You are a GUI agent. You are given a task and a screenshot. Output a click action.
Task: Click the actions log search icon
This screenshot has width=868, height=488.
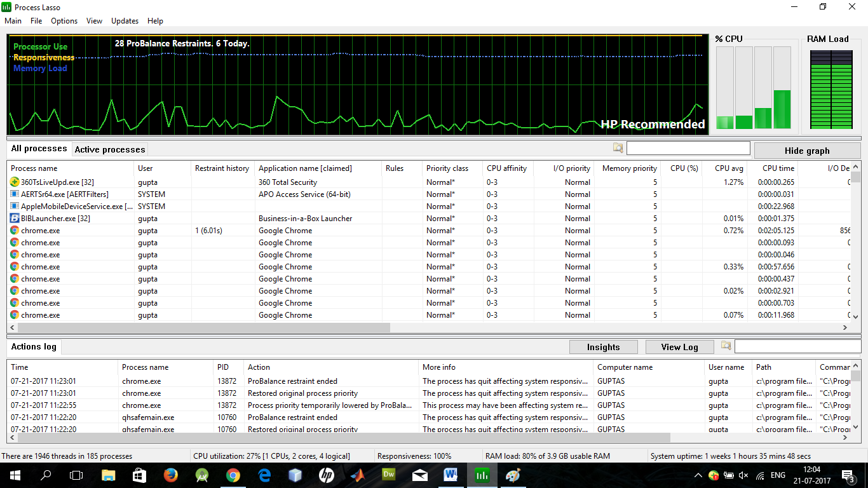(x=726, y=346)
